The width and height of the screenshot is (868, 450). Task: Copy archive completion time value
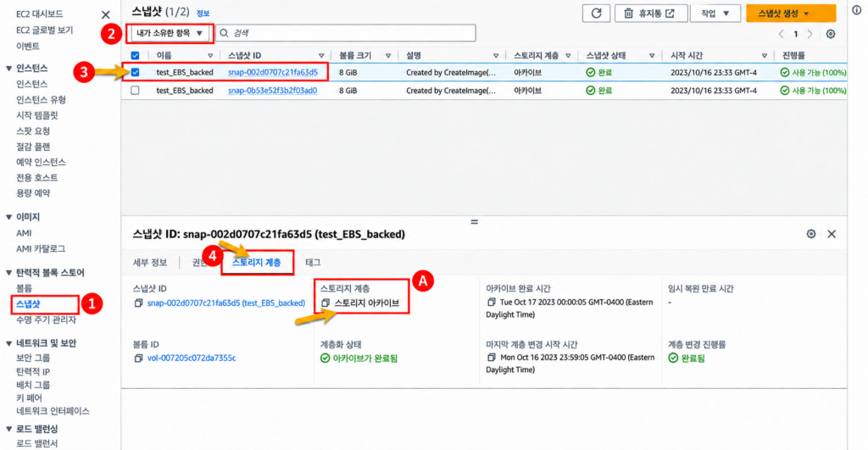(491, 303)
